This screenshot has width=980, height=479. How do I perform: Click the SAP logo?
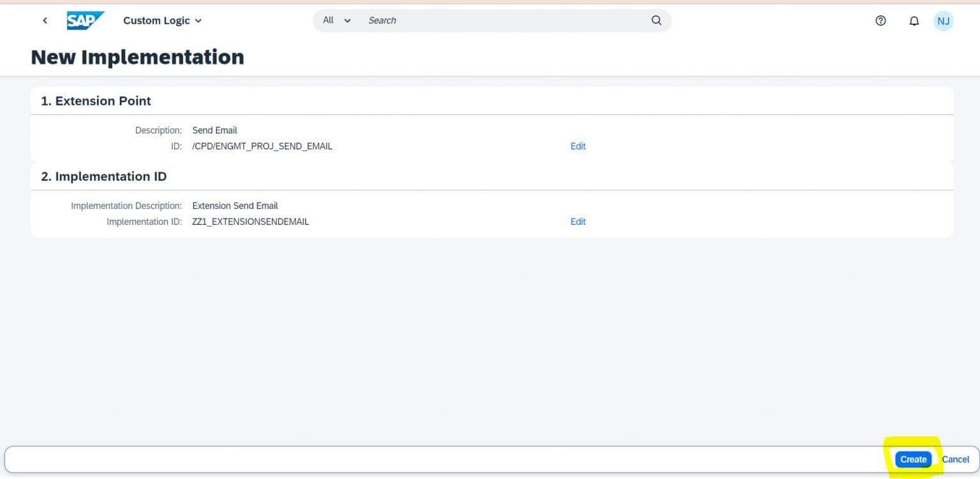[x=86, y=20]
